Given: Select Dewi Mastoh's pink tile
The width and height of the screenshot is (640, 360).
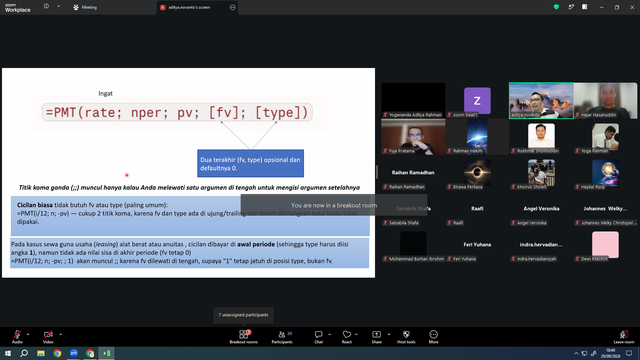Looking at the screenshot, I should click(605, 244).
